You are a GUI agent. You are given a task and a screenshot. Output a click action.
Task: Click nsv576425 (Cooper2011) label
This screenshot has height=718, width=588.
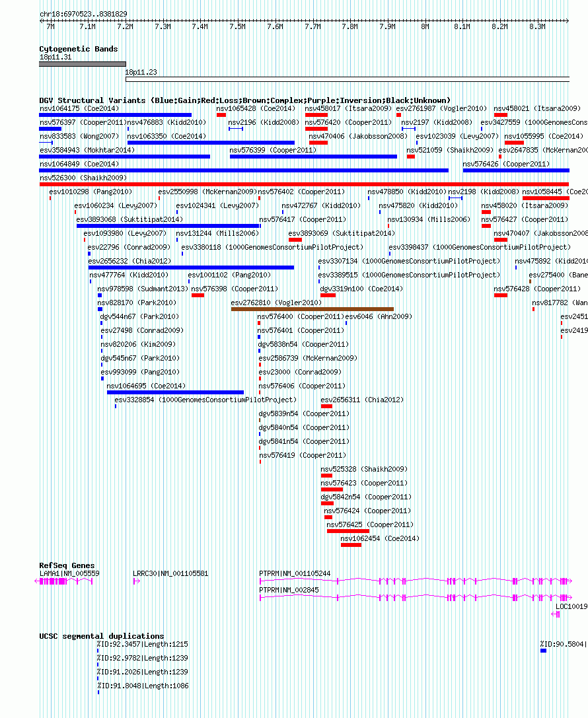click(x=370, y=524)
